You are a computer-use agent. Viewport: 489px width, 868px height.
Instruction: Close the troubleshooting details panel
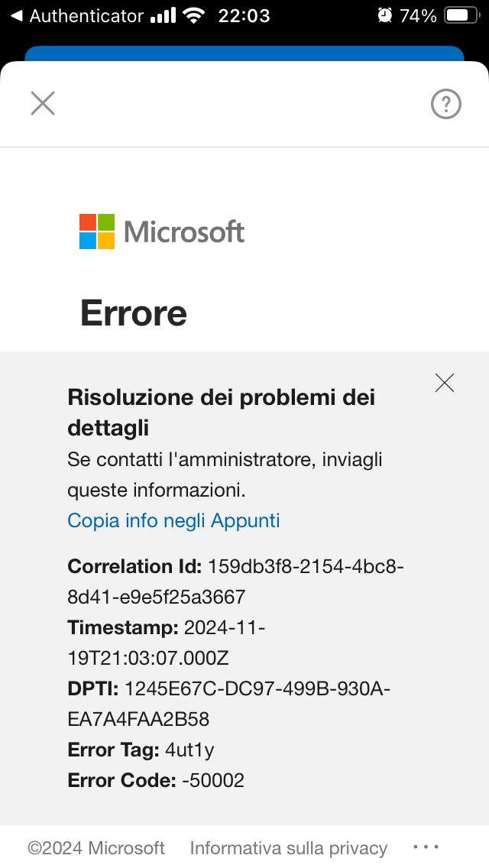[x=444, y=383]
